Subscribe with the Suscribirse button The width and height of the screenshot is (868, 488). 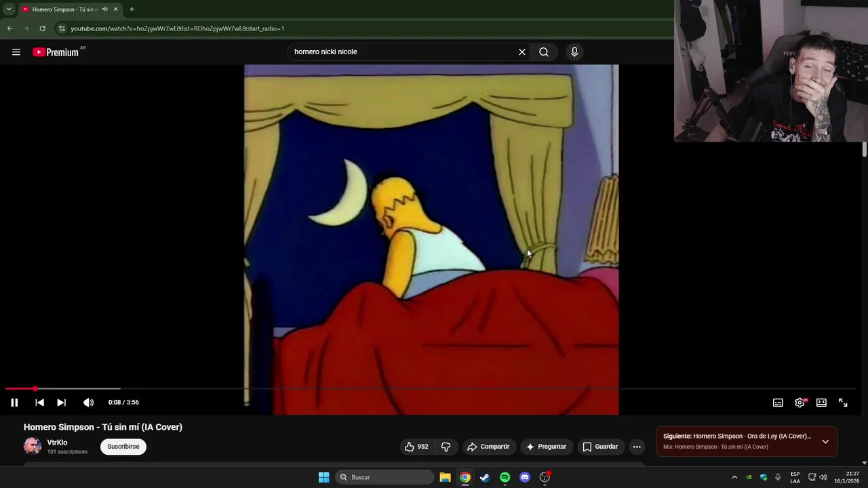pos(123,447)
